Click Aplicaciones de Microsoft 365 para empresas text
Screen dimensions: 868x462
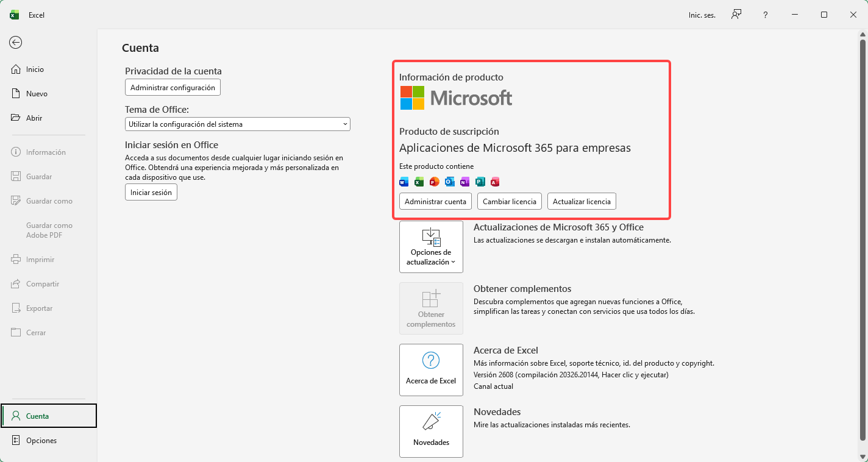point(515,148)
